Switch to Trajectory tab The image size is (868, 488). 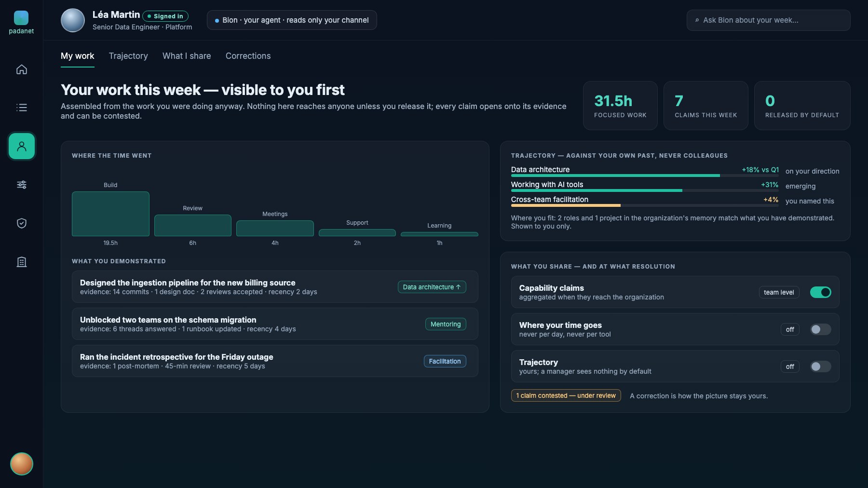(128, 56)
